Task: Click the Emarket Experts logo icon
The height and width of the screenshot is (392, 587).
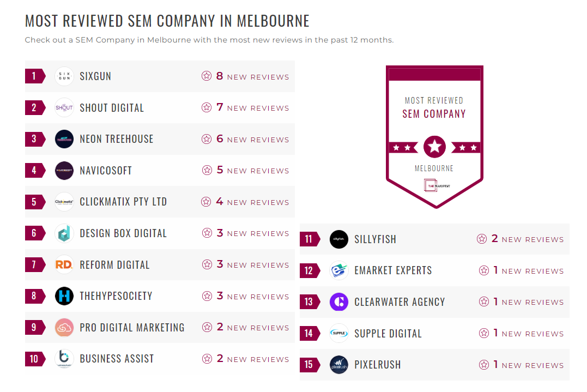Action: tap(339, 270)
